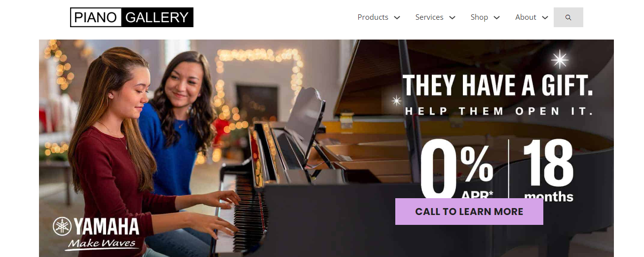
Task: Click the Call To Learn More button
Action: coord(469,212)
